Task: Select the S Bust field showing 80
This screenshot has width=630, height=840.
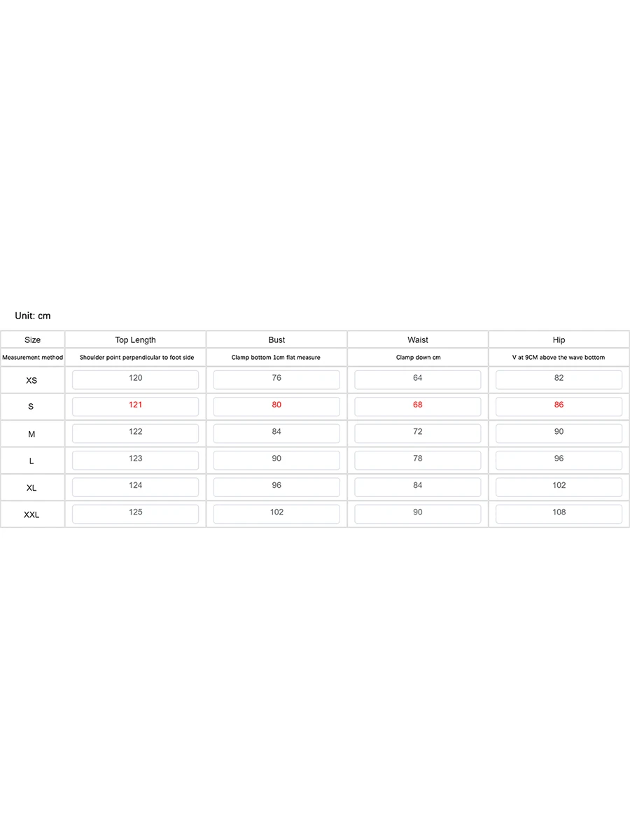Action: [x=276, y=405]
